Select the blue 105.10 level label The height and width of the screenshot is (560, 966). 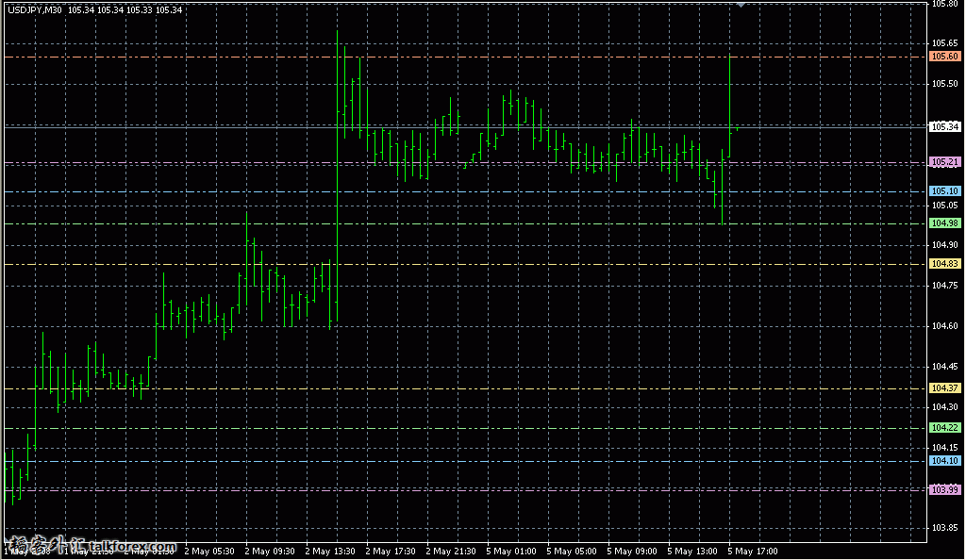tap(944, 191)
